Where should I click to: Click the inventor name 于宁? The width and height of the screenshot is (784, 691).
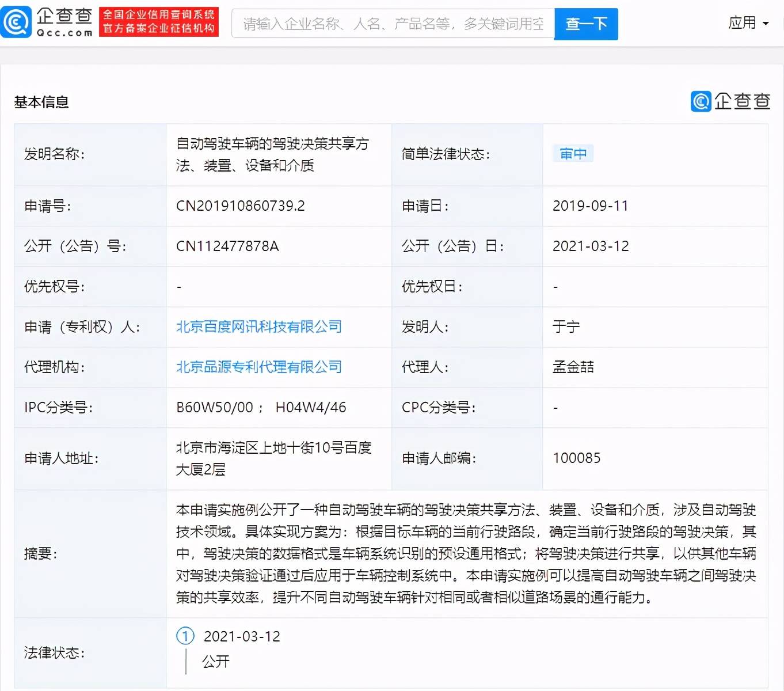[x=566, y=327]
